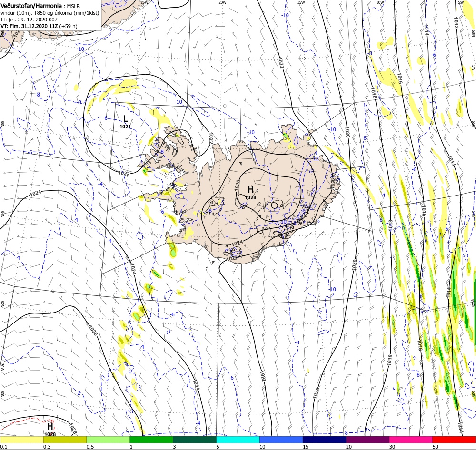Click the '15W' longitude label
The width and height of the screenshot is (476, 450).
(x=301, y=2)
